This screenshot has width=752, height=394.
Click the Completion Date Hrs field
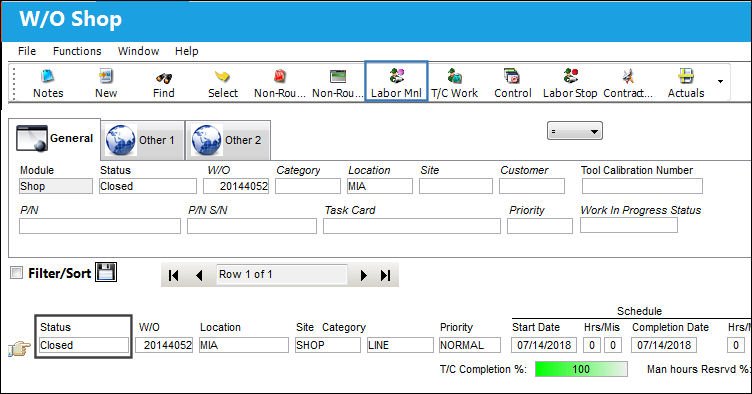pyautogui.click(x=736, y=345)
